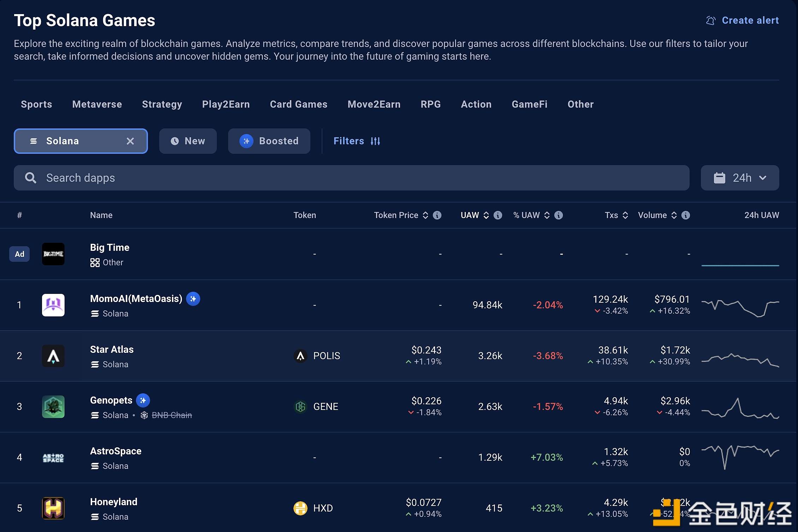Open the Filters panel
The image size is (798, 532).
[x=357, y=141]
